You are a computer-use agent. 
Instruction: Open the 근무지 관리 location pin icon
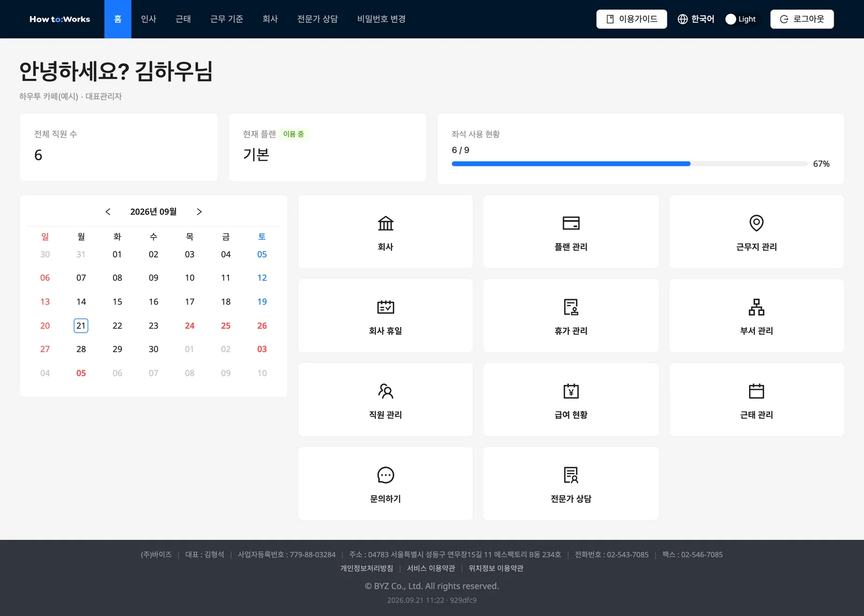[757, 223]
